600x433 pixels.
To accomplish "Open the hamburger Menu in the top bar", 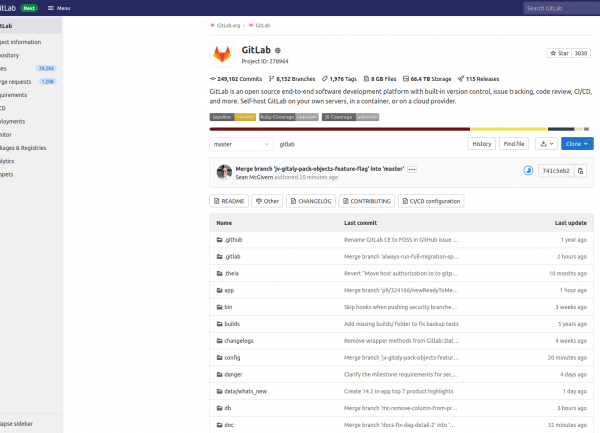I will pyautogui.click(x=59, y=8).
